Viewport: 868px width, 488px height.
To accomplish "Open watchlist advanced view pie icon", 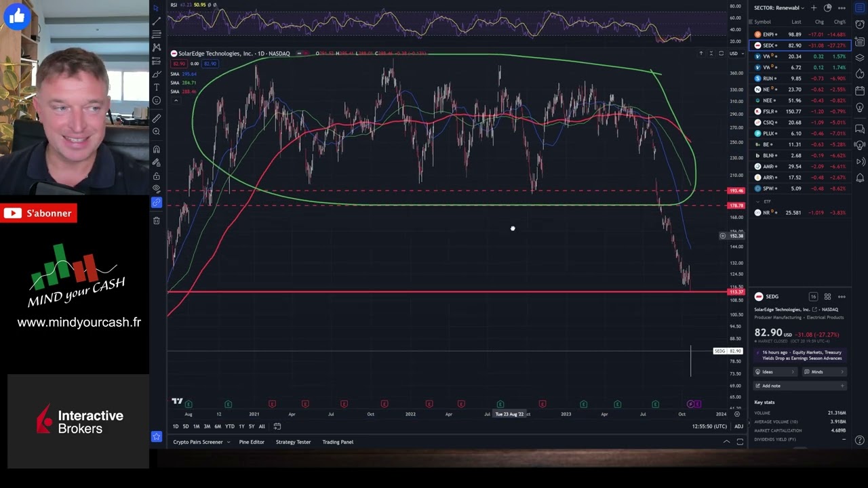I will coord(827,8).
